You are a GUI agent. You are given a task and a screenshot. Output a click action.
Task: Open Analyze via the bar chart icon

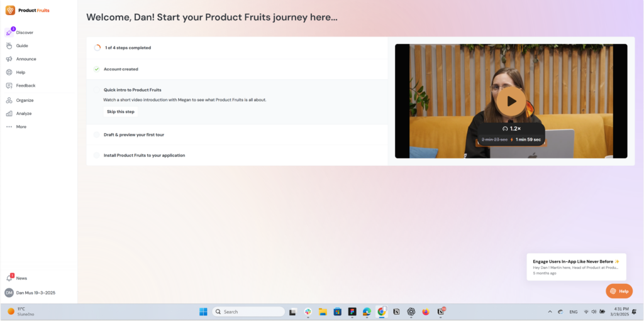(x=9, y=114)
